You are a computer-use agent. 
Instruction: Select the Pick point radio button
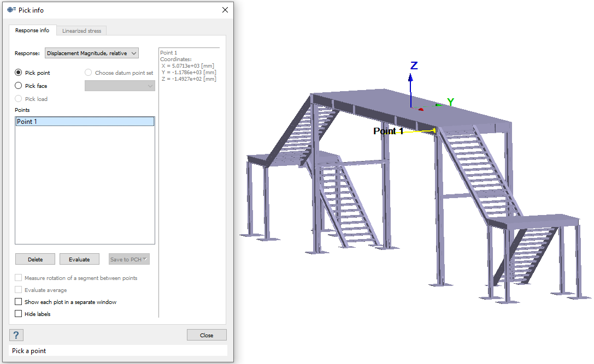coord(19,73)
